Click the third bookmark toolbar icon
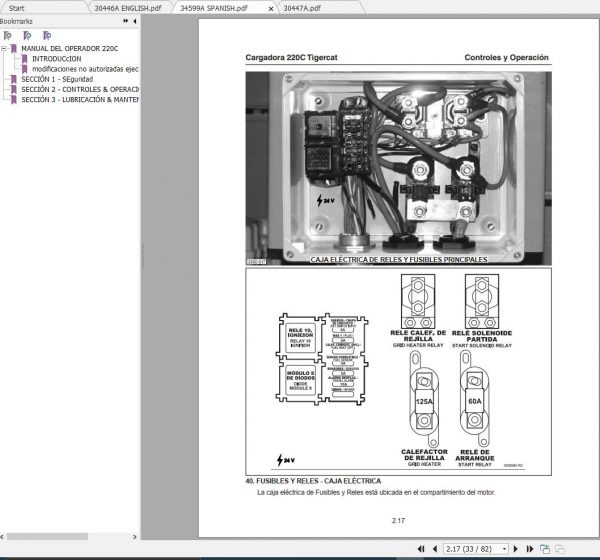This screenshot has height=560, width=600. [47, 36]
